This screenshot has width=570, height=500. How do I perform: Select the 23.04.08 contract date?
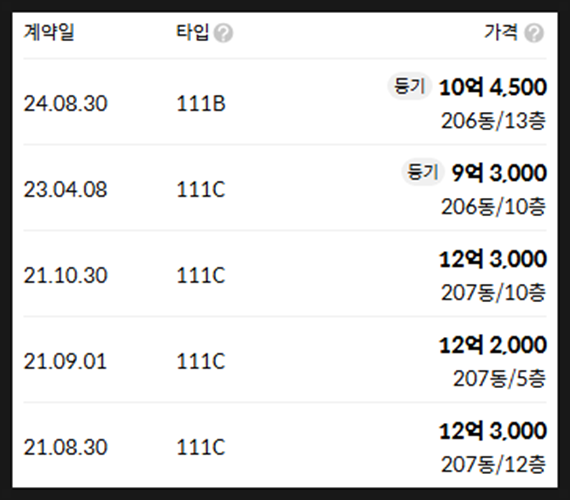tap(65, 189)
